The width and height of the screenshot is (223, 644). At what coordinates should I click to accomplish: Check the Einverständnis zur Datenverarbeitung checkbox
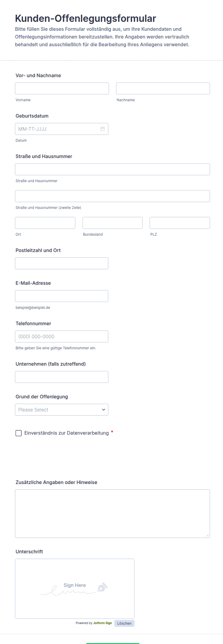coord(18,433)
